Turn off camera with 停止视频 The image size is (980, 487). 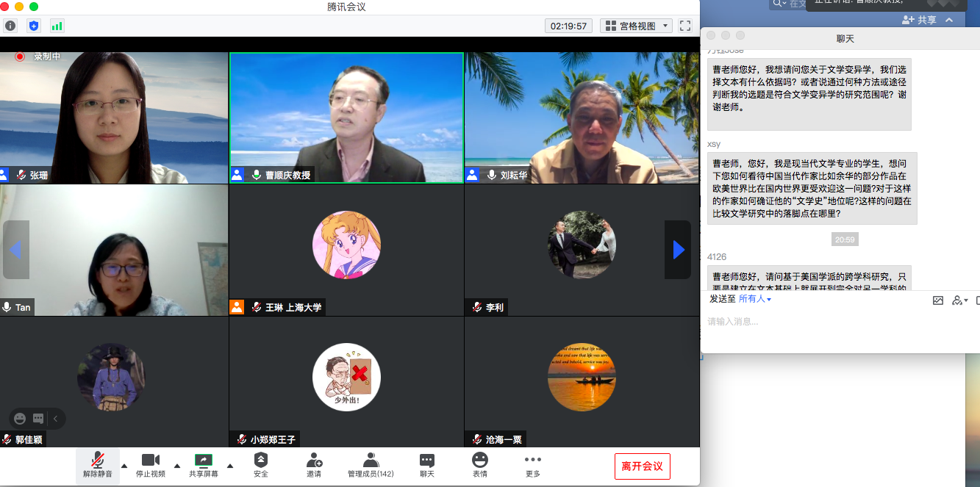click(151, 465)
